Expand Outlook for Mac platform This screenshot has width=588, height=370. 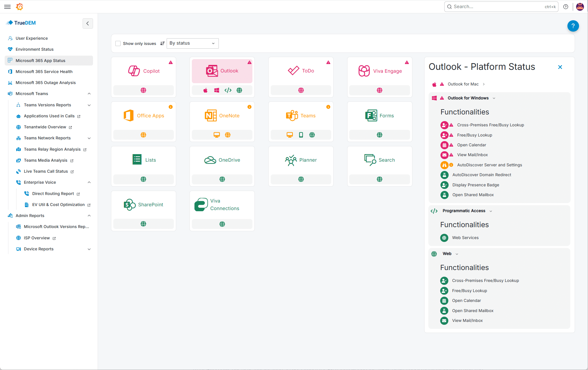[484, 84]
